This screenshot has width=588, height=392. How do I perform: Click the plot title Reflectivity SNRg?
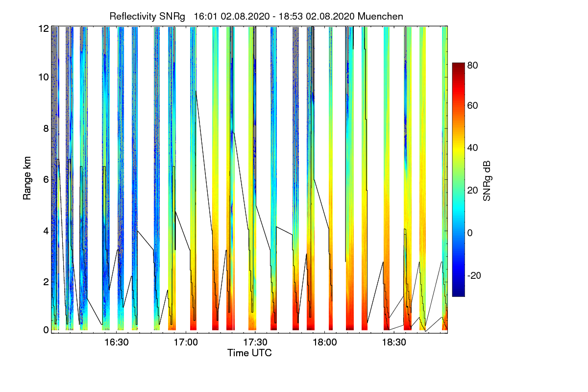[x=147, y=16]
